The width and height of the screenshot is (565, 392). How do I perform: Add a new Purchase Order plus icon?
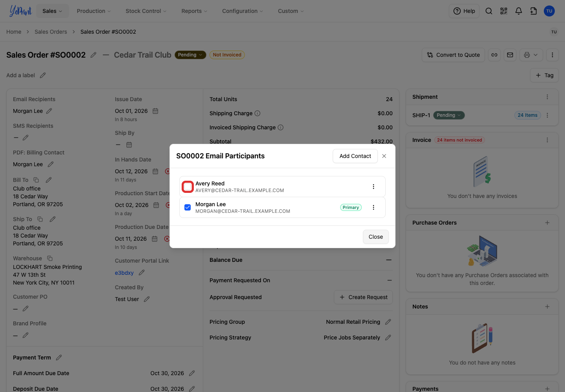[547, 223]
